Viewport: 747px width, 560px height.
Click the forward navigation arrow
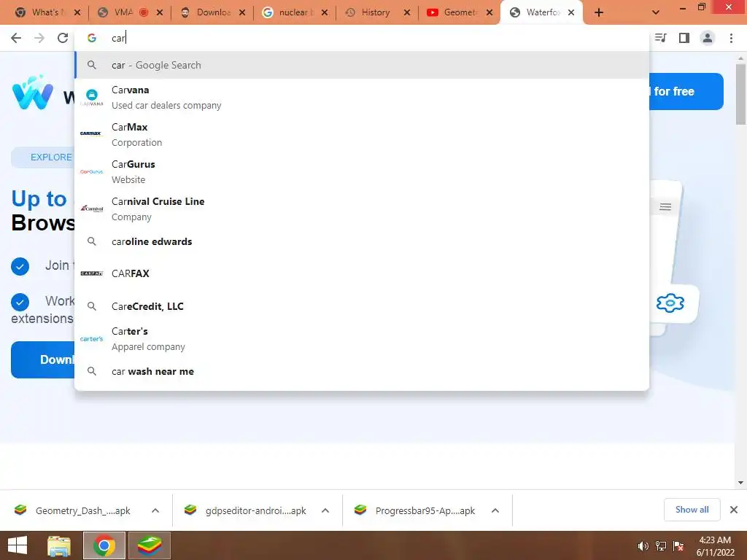tap(39, 38)
